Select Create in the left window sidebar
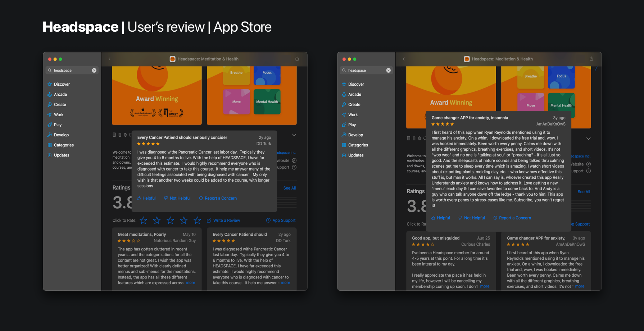Image resolution: width=644 pixels, height=331 pixels. point(57,104)
